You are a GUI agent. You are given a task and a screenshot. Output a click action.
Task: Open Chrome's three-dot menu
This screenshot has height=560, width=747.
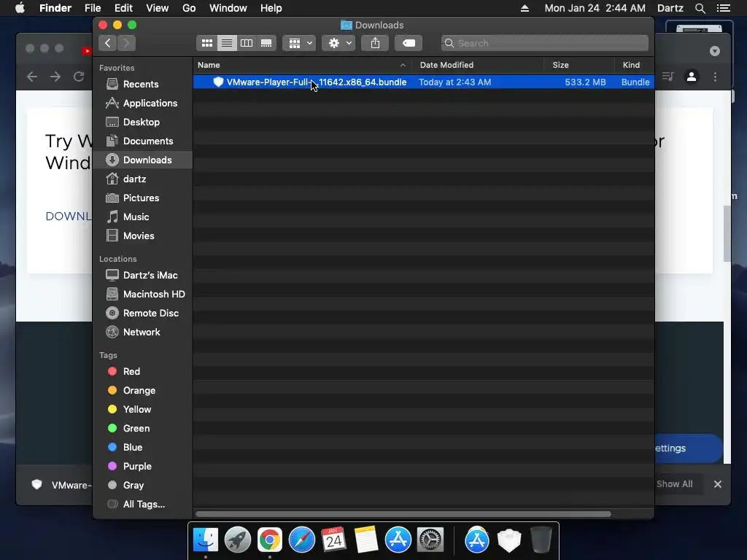coord(715,77)
